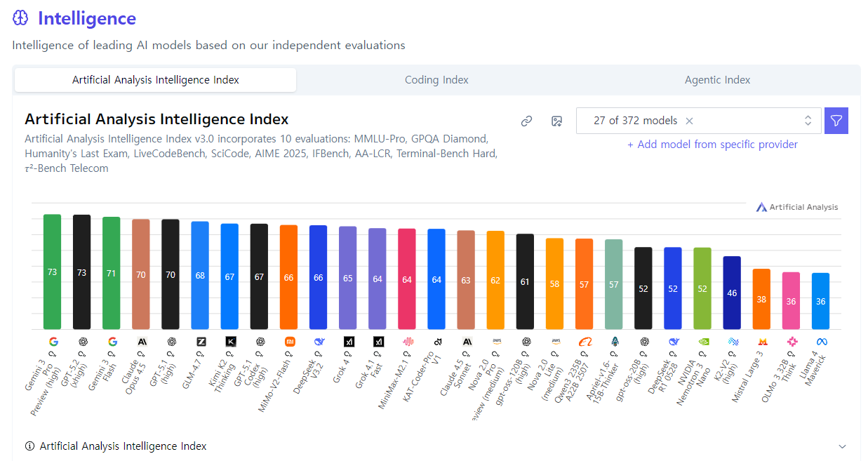Open the purple filter button
Image resolution: width=868 pixels, height=461 pixels.
[836, 121]
